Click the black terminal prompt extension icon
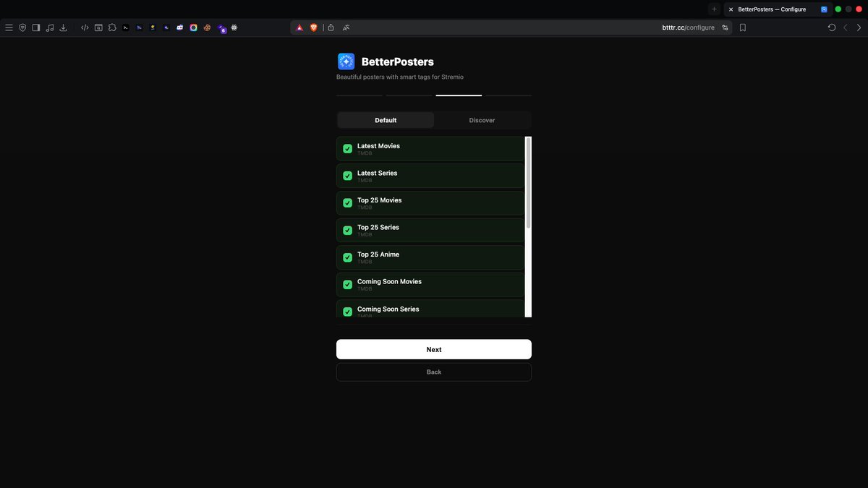 pyautogui.click(x=126, y=27)
